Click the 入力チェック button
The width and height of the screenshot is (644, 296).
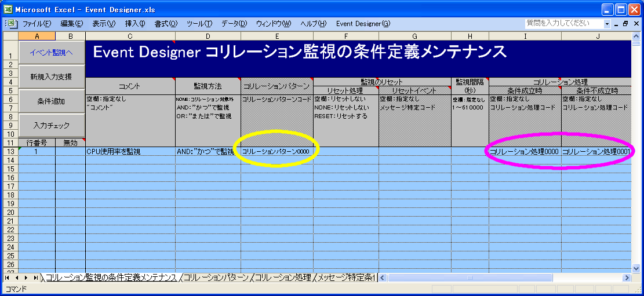[x=52, y=125]
